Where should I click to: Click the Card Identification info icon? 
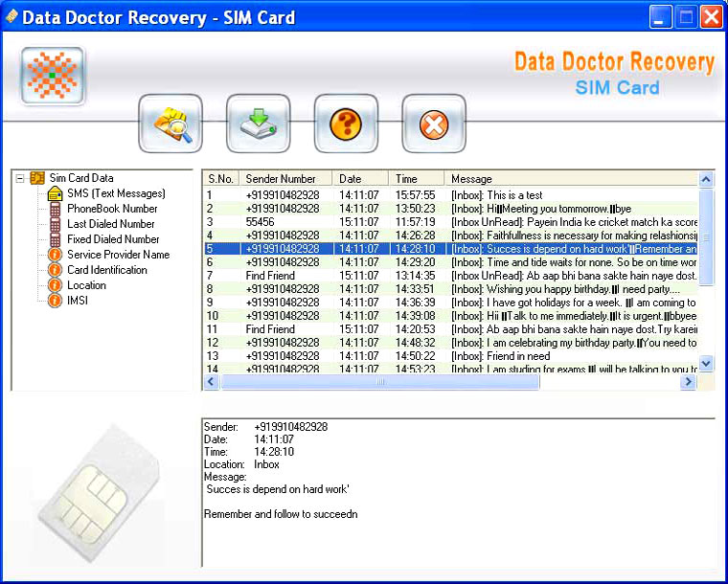(x=55, y=270)
